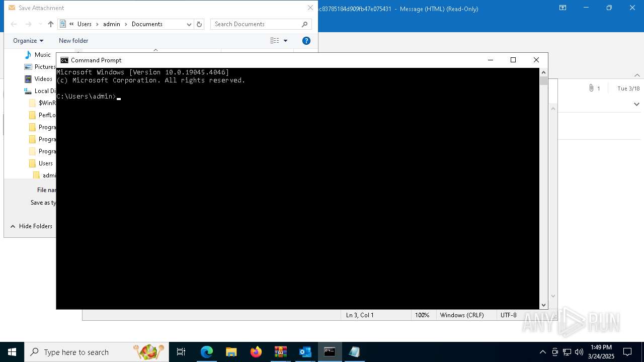Click the Up arrow in Save Attachment dialog
Screen dimensions: 644x362
[x=51, y=24]
